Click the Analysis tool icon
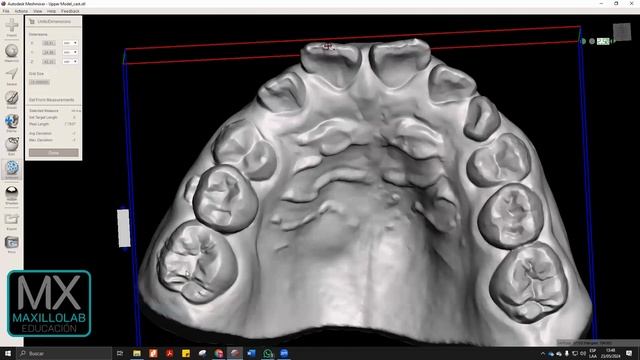Image resolution: width=640 pixels, height=360 pixels. (11, 169)
